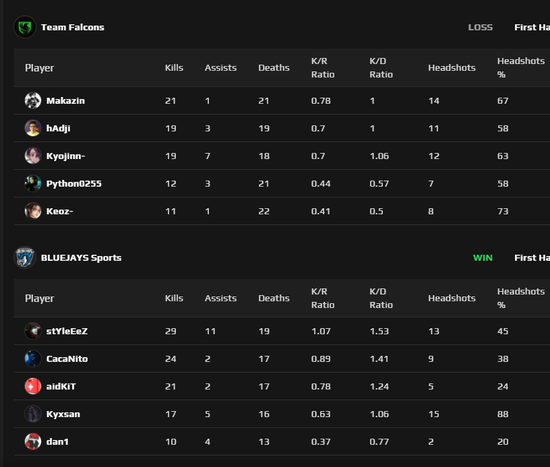Open the Team Falcons team name link
The height and width of the screenshot is (467, 550).
73,27
